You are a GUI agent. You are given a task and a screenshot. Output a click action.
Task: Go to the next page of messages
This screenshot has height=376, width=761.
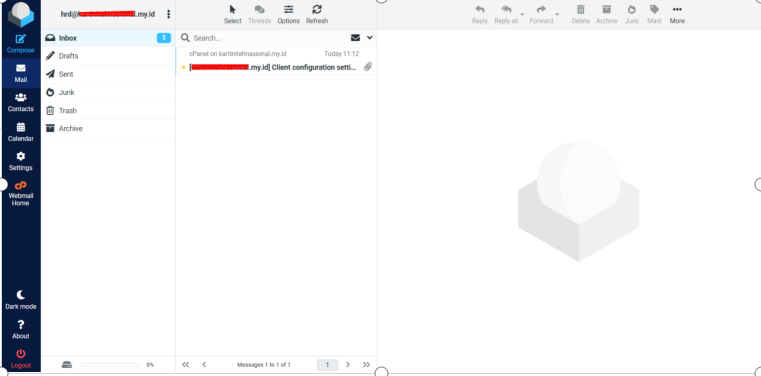click(347, 364)
